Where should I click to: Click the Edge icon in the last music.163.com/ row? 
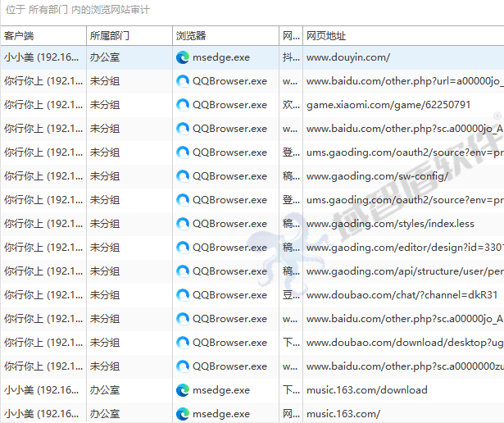coord(183,414)
